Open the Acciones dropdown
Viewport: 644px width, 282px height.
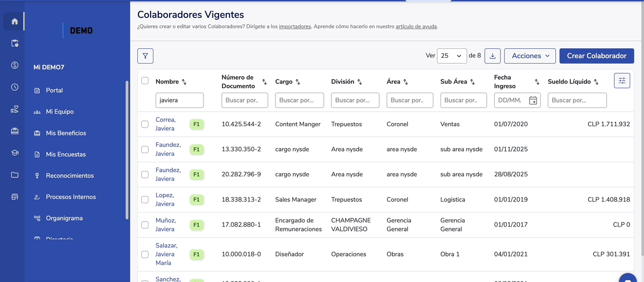click(530, 56)
